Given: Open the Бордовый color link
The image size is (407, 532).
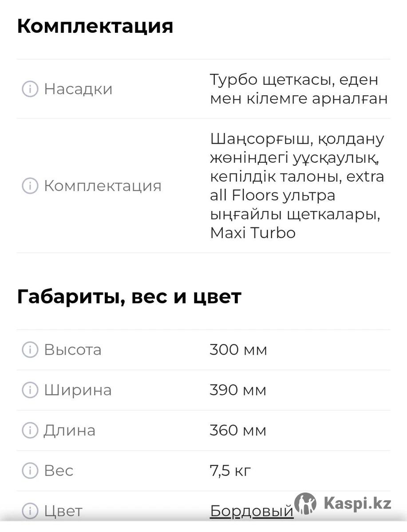Looking at the screenshot, I should coord(251,511).
